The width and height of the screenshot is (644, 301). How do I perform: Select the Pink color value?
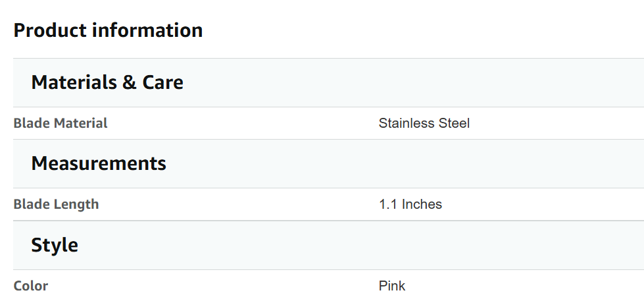click(x=392, y=286)
